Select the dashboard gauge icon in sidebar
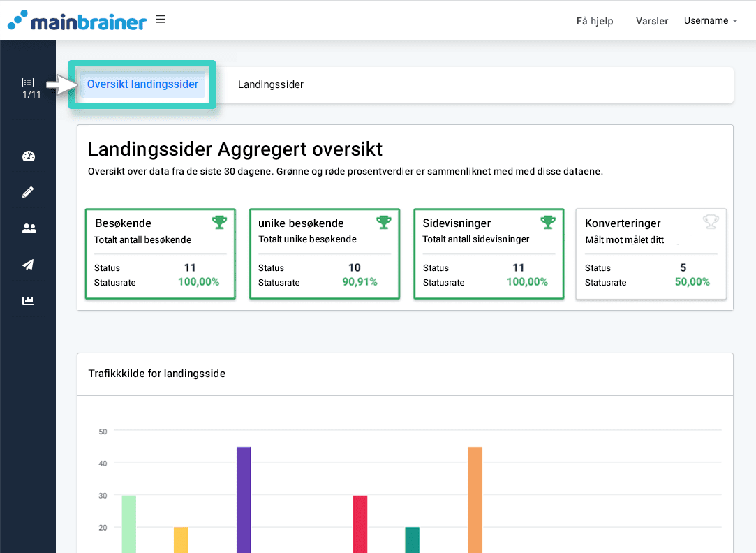756x553 pixels. point(28,156)
